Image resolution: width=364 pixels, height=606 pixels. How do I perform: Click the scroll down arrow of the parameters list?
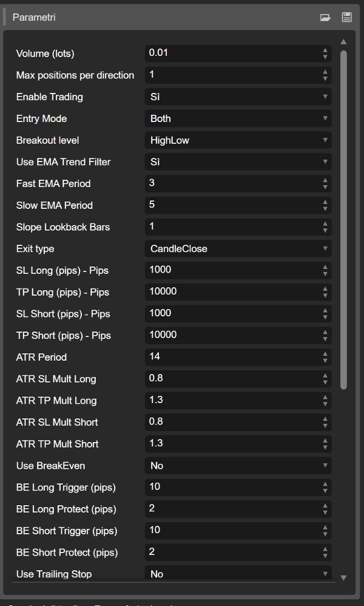(344, 577)
